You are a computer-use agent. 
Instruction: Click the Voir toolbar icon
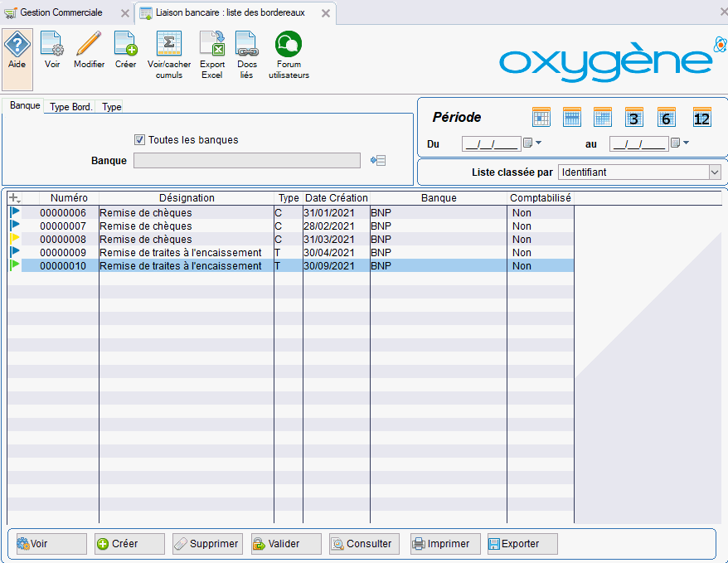52,50
